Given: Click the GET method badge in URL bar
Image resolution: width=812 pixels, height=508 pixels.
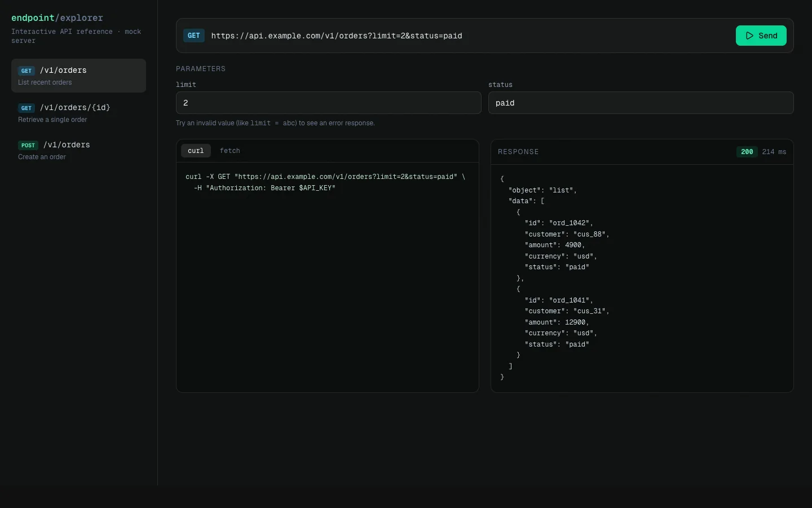Looking at the screenshot, I should (x=193, y=36).
